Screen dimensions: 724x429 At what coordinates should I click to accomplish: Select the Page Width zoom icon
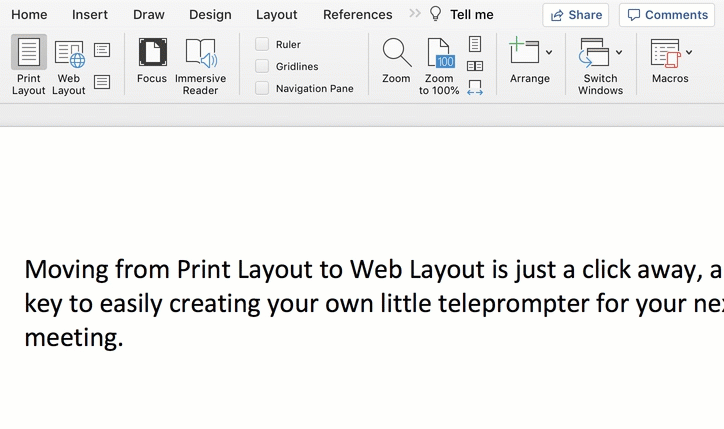click(x=475, y=88)
